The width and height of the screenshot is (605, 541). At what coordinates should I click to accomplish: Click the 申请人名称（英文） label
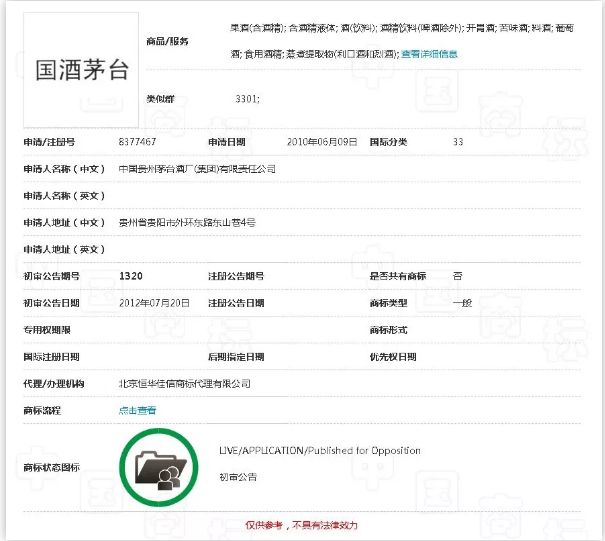pyautogui.click(x=64, y=196)
